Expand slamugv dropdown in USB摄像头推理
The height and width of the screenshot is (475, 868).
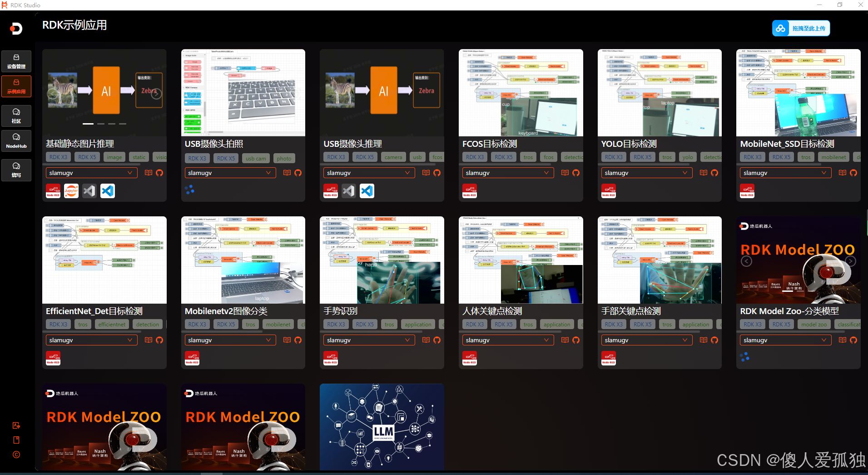tap(369, 173)
